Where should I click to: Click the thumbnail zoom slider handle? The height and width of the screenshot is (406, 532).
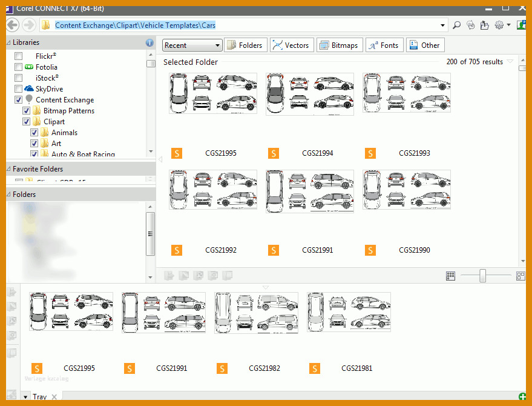click(482, 276)
